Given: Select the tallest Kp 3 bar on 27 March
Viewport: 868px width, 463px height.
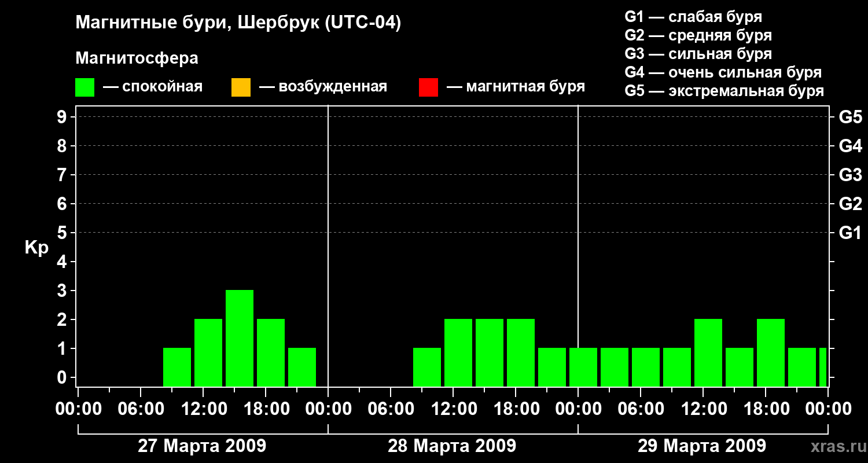Looking at the screenshot, I should (x=240, y=338).
